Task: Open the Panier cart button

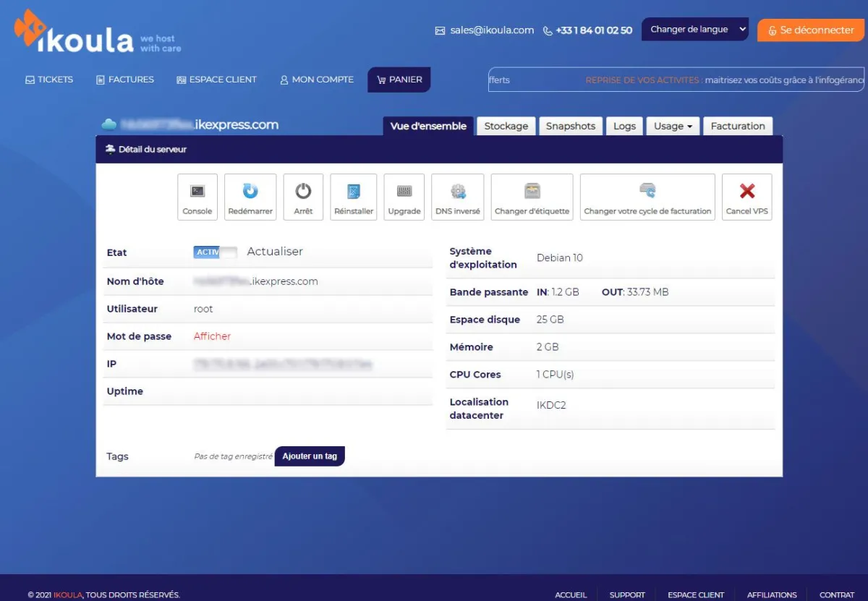Action: coord(399,80)
